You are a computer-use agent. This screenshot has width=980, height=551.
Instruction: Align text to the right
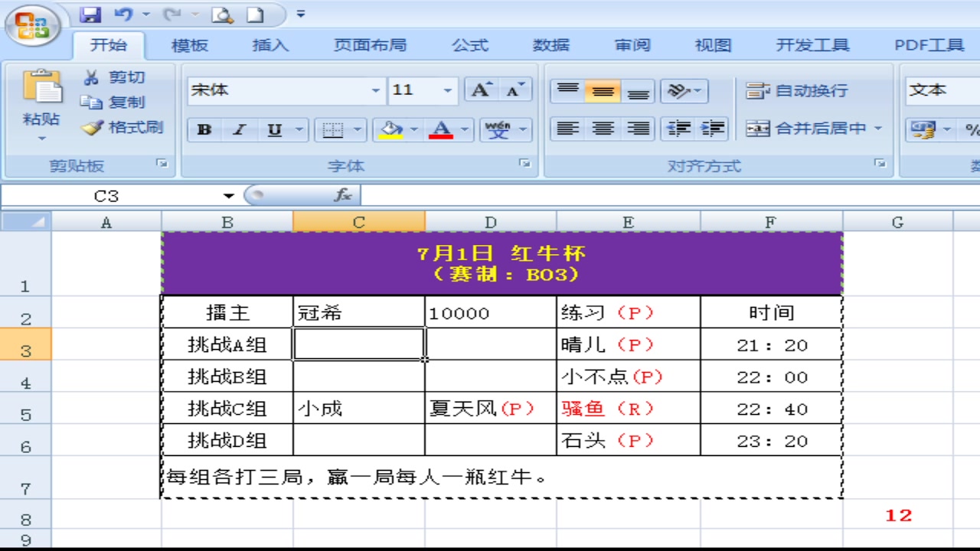pos(638,128)
